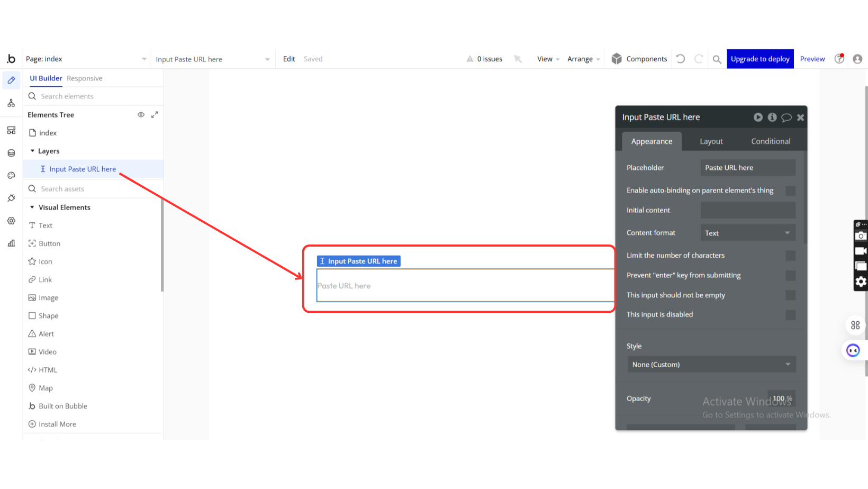This screenshot has width=868, height=489.
Task: Click the play icon in property editor
Action: [x=758, y=117]
